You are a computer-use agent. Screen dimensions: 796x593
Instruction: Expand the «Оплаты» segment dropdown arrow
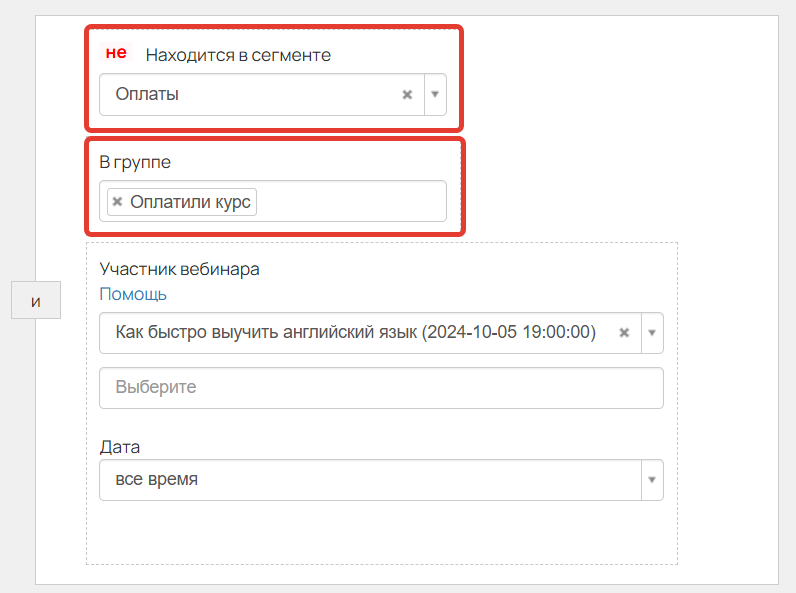coord(435,94)
